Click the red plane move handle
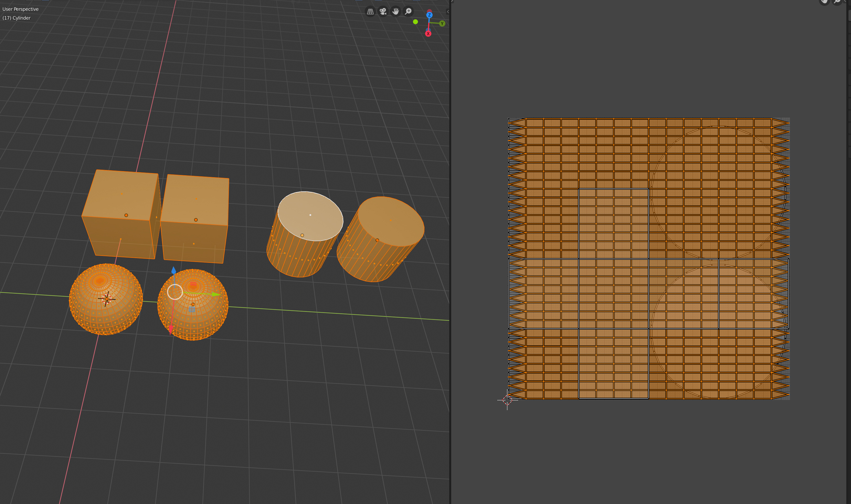Screen dimensions: 851x504 click(x=193, y=283)
